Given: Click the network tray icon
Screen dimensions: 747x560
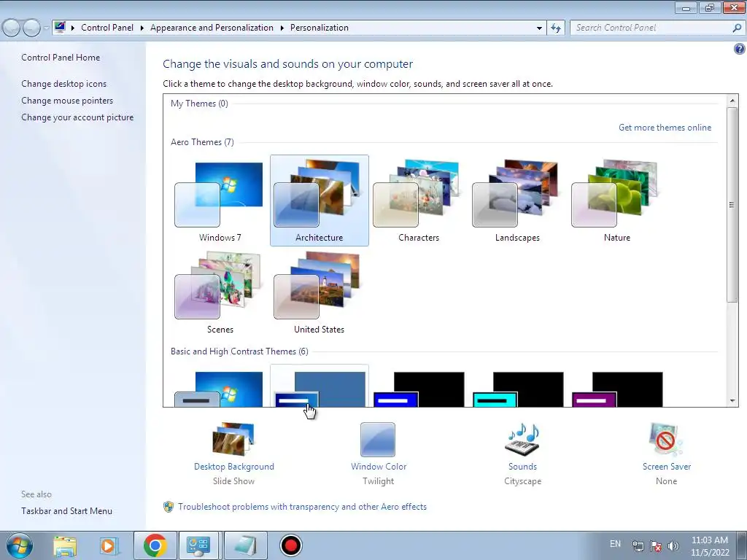Looking at the screenshot, I should (x=638, y=546).
